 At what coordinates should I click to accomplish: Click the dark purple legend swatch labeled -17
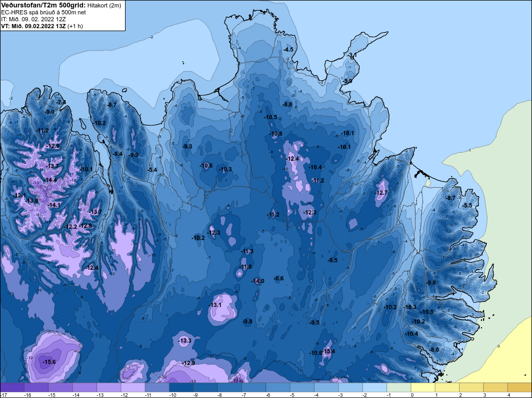(12, 387)
